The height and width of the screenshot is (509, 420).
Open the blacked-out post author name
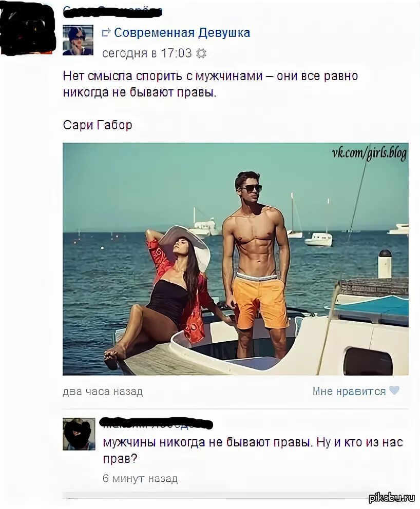pyautogui.click(x=112, y=12)
